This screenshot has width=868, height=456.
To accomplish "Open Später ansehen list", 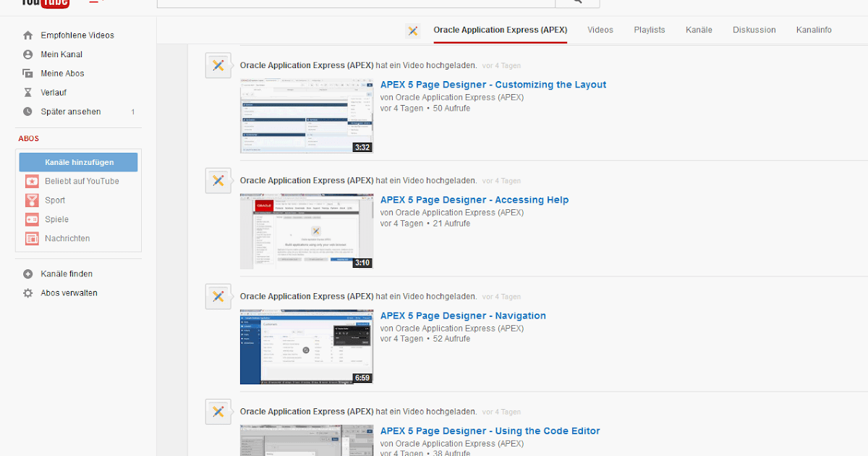I will [71, 111].
